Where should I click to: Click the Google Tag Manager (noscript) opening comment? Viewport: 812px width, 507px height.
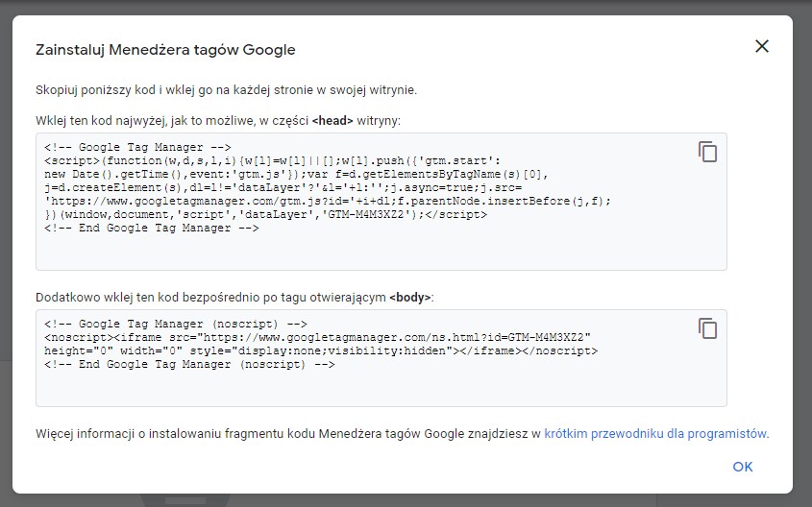tap(175, 325)
